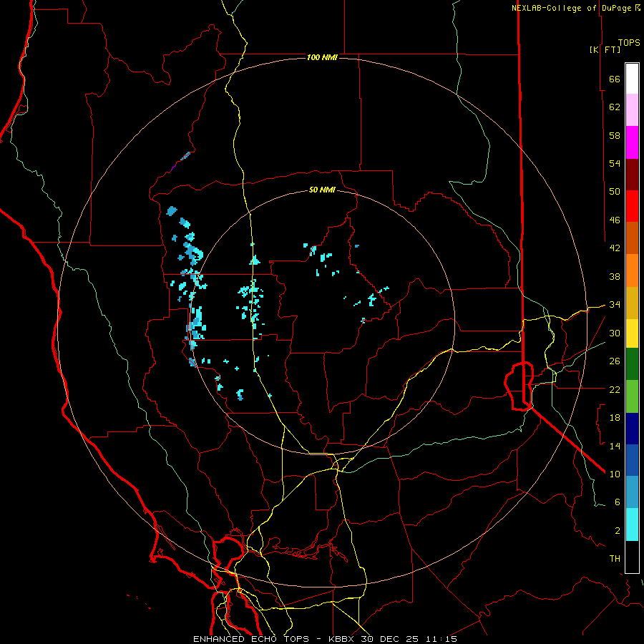Click the "2" legend value

[x=618, y=531]
